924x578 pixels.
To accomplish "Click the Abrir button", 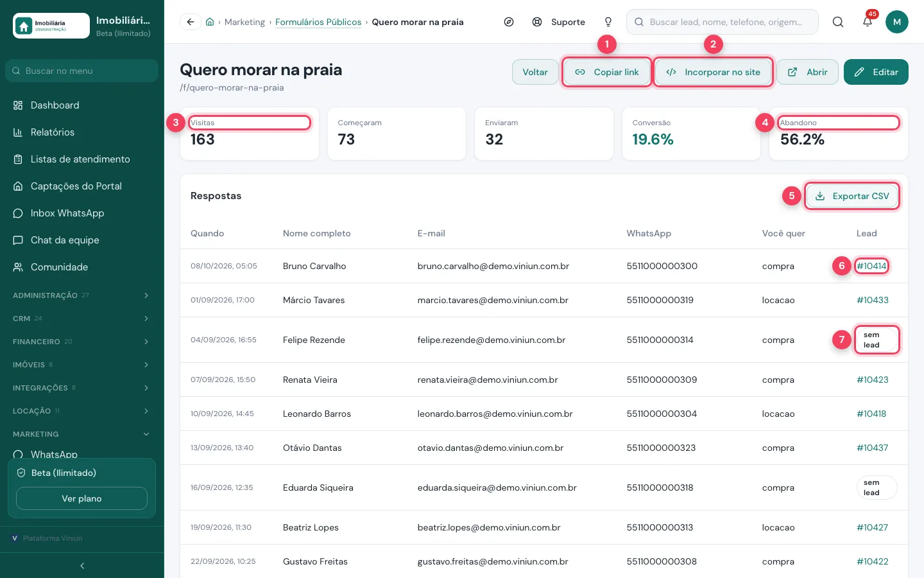I will pyautogui.click(x=808, y=72).
